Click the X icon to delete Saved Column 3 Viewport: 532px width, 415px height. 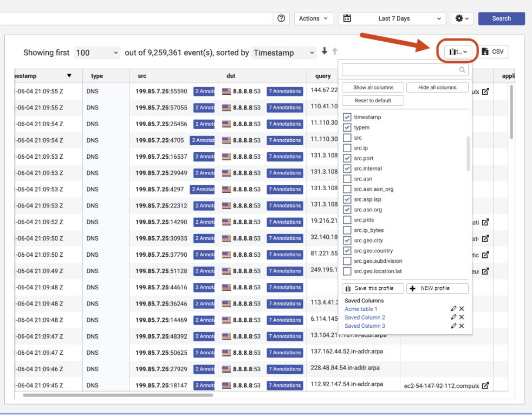[x=462, y=326]
